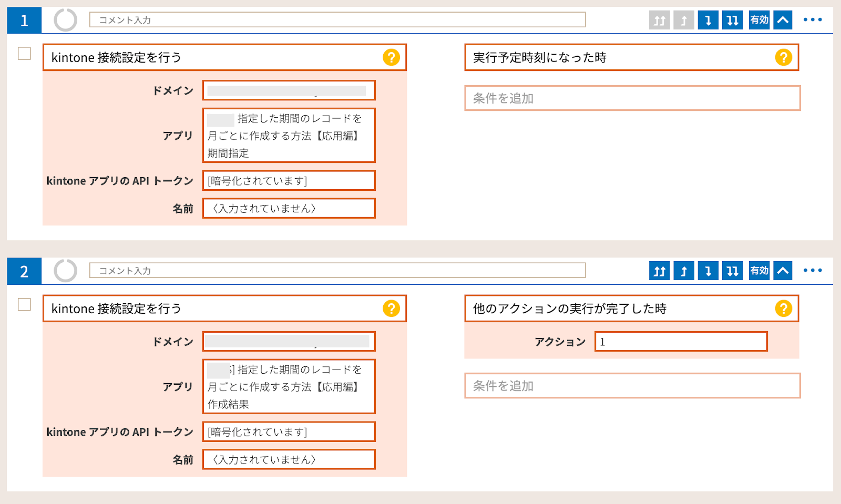Click the row number 2 badge
This screenshot has height=504, width=841.
click(x=24, y=271)
